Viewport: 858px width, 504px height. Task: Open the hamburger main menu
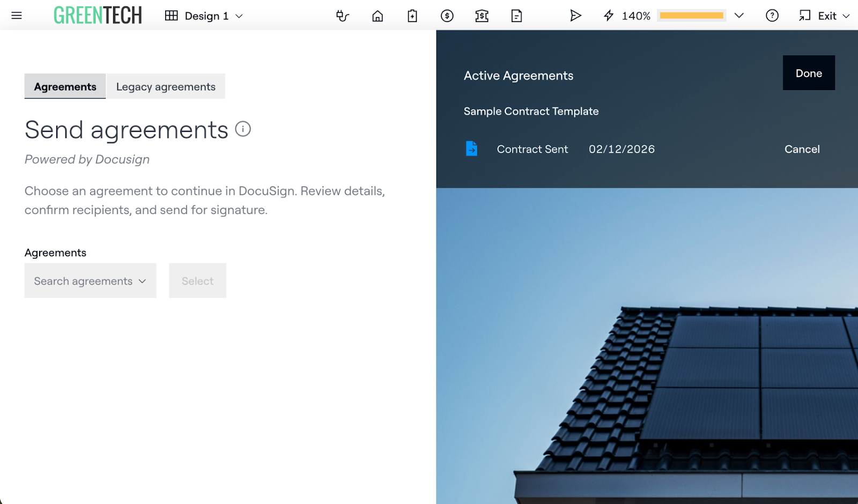pos(17,16)
